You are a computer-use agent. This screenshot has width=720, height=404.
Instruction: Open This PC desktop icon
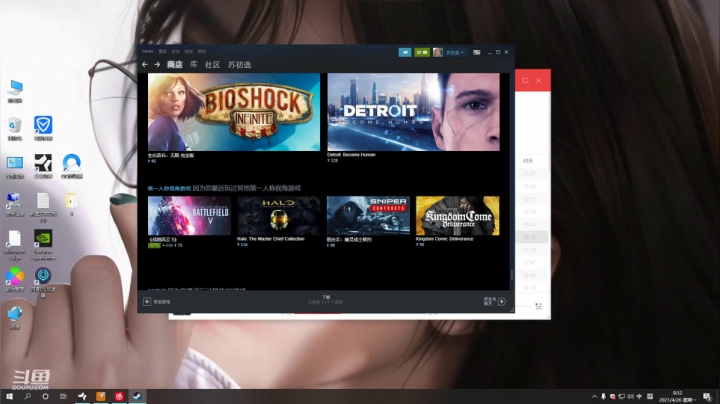pos(15,90)
